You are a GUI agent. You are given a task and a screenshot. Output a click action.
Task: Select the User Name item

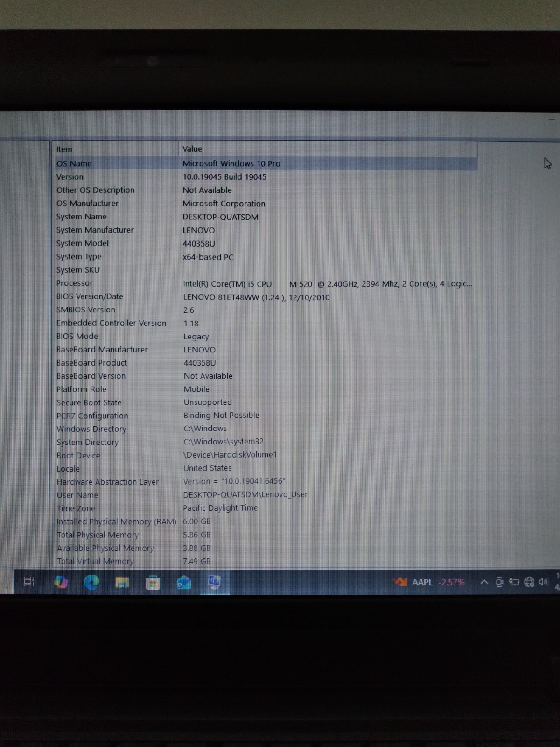(x=77, y=495)
